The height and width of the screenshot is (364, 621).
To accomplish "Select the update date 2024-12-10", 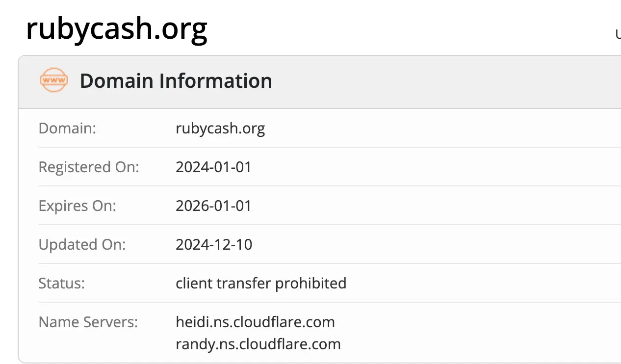I will tap(214, 244).
